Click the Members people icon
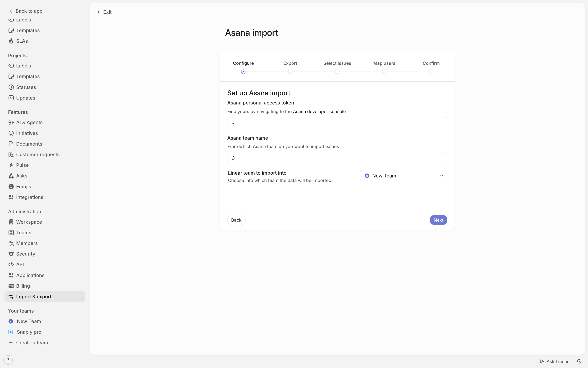 [11, 243]
